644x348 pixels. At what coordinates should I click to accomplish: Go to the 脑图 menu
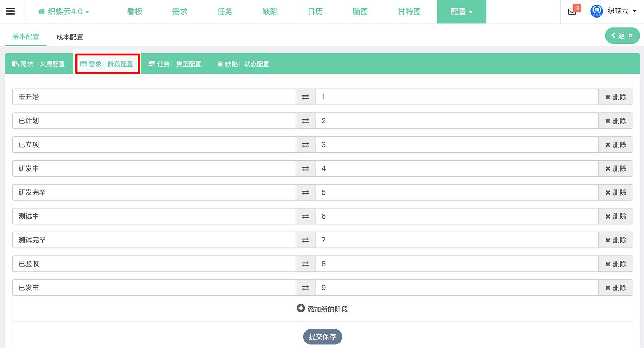click(360, 11)
